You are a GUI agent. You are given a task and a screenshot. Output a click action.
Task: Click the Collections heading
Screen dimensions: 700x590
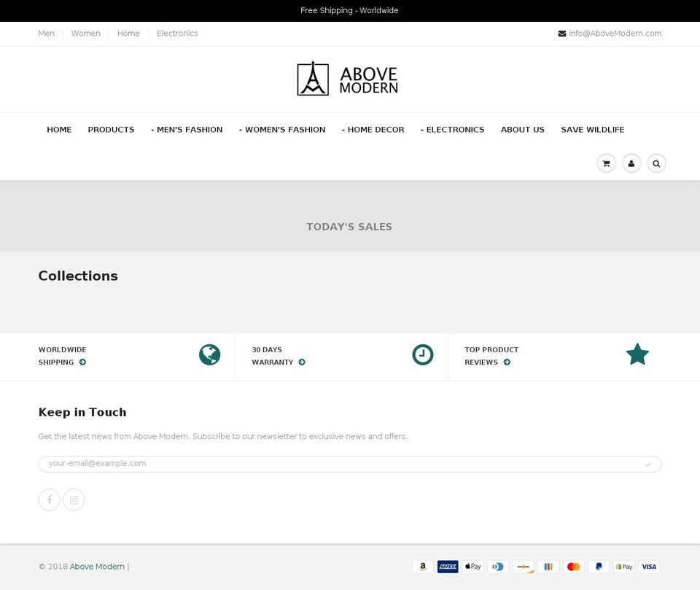(x=78, y=276)
